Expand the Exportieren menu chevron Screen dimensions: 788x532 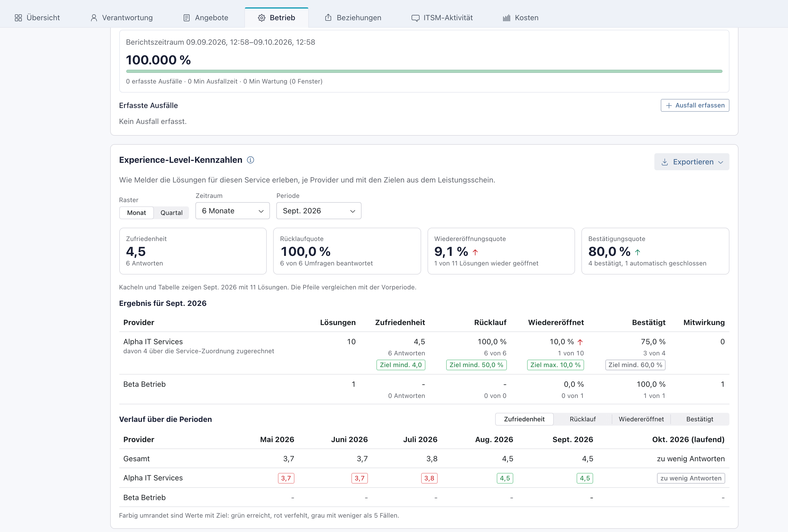click(721, 162)
